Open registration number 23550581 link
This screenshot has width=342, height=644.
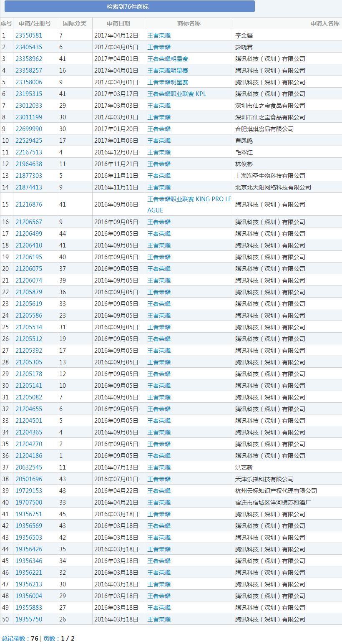[29, 35]
